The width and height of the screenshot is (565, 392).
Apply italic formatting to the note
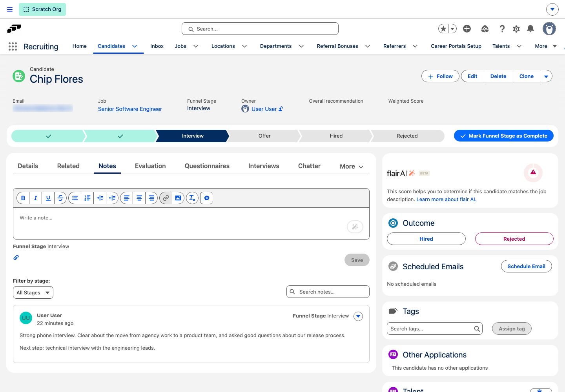tap(36, 198)
